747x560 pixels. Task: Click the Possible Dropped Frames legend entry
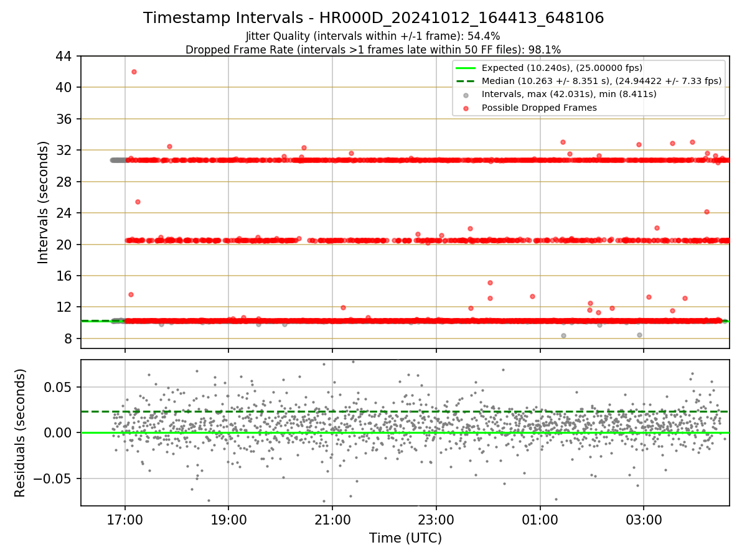539,108
